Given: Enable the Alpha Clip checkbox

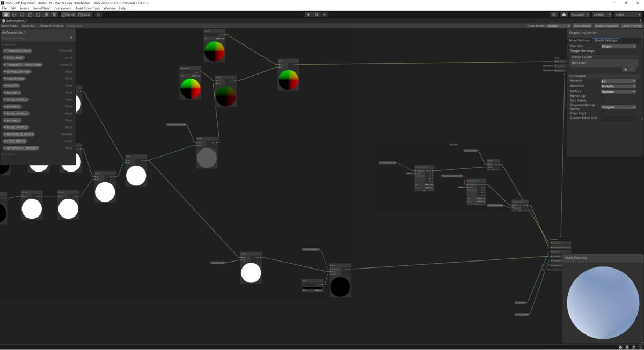Looking at the screenshot, I should [603, 96].
